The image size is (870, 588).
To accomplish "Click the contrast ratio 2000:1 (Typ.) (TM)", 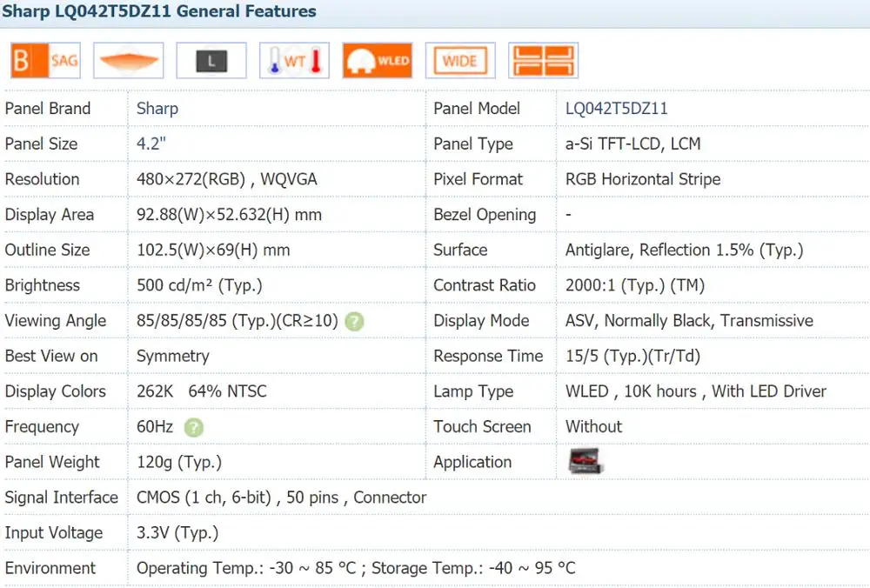I will tap(635, 285).
